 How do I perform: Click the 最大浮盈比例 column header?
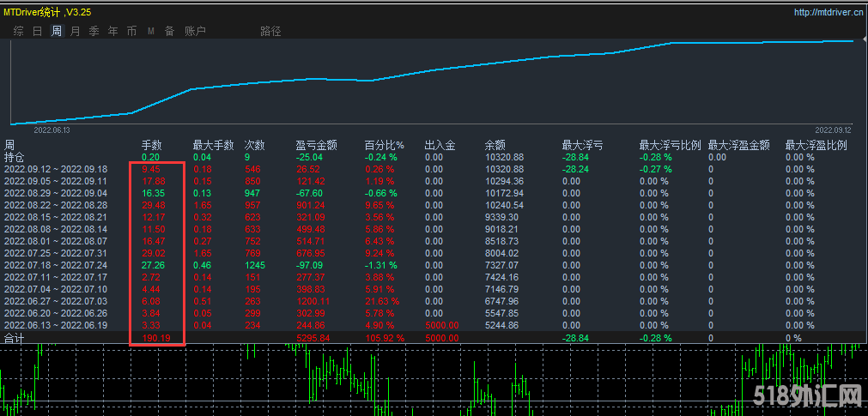pyautogui.click(x=816, y=146)
